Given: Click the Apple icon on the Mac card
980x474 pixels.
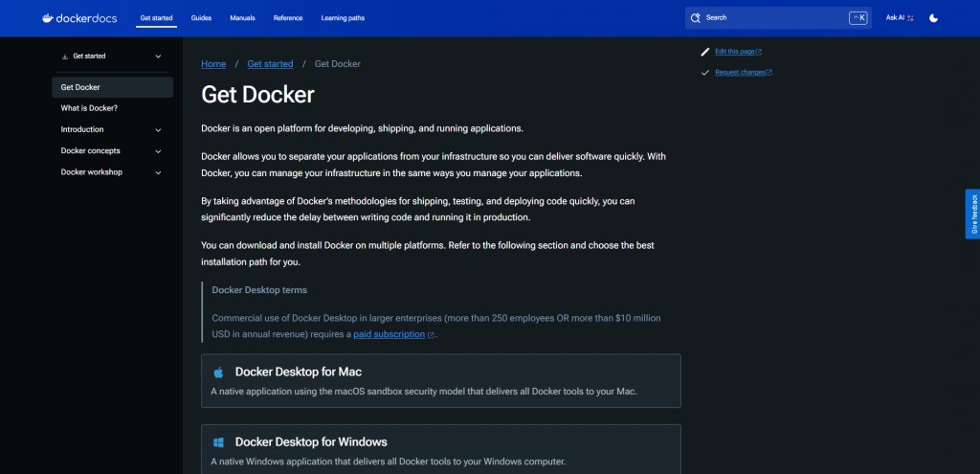Looking at the screenshot, I should pos(218,372).
